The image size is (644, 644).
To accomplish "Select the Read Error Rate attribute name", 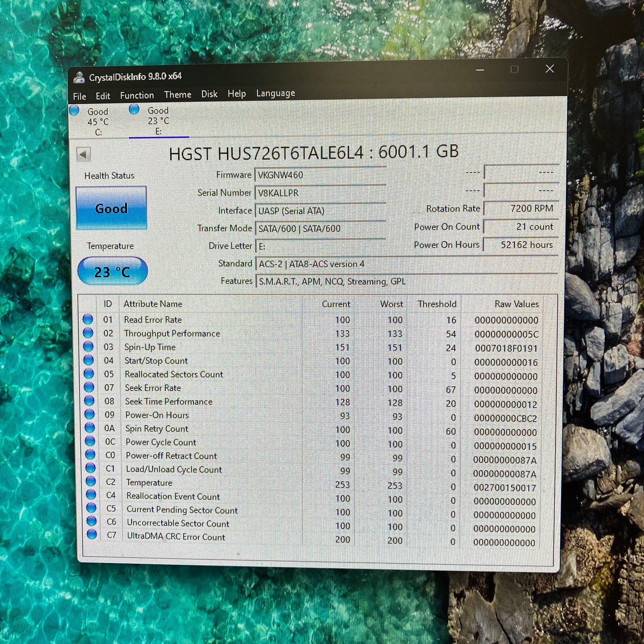I will 153,320.
